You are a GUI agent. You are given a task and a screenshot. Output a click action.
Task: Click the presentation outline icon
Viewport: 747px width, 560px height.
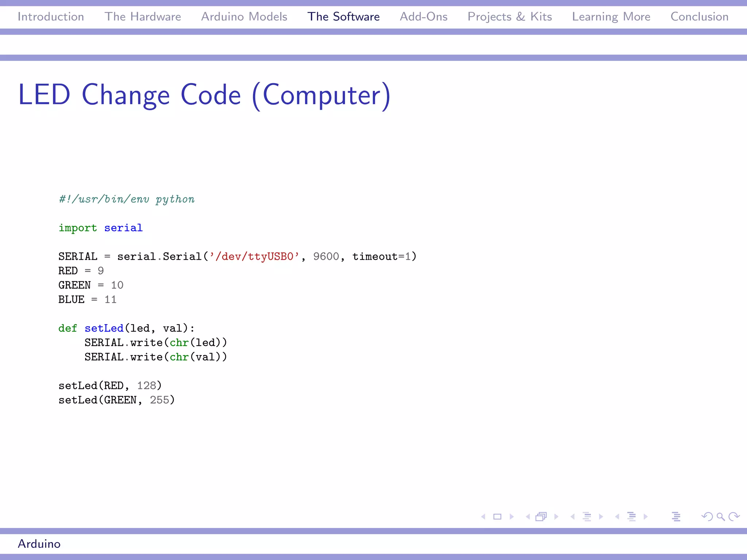coord(676,517)
